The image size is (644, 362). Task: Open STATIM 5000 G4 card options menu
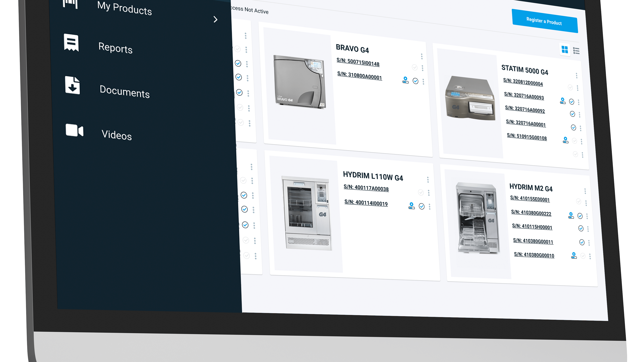coord(576,76)
